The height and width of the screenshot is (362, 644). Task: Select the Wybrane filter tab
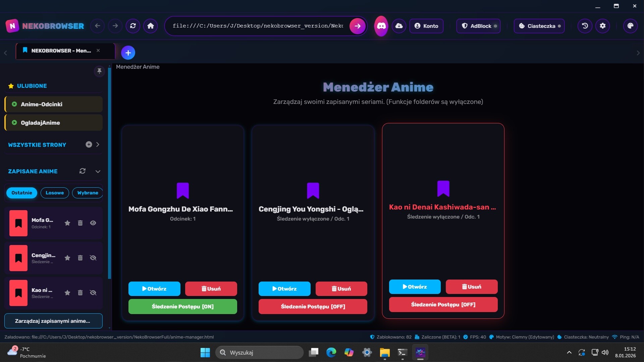(87, 193)
